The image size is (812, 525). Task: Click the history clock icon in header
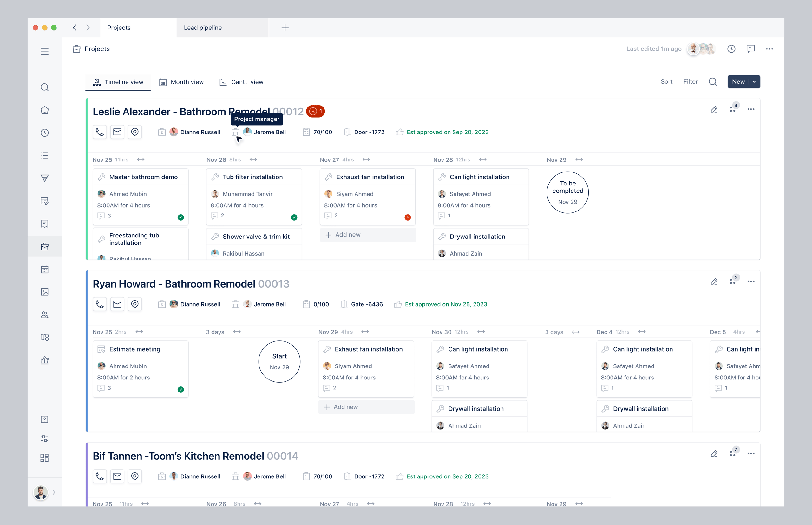point(731,49)
